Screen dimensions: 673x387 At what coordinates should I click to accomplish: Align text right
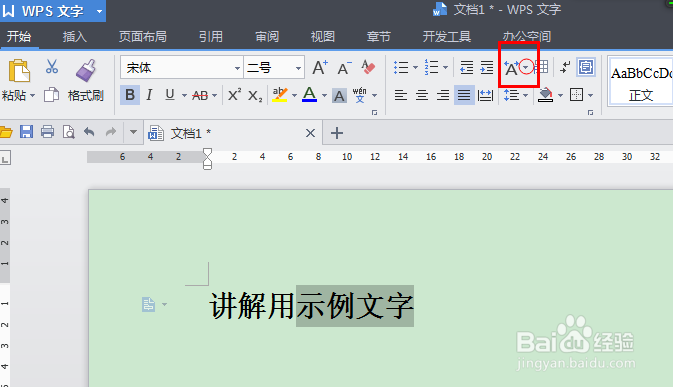click(443, 95)
